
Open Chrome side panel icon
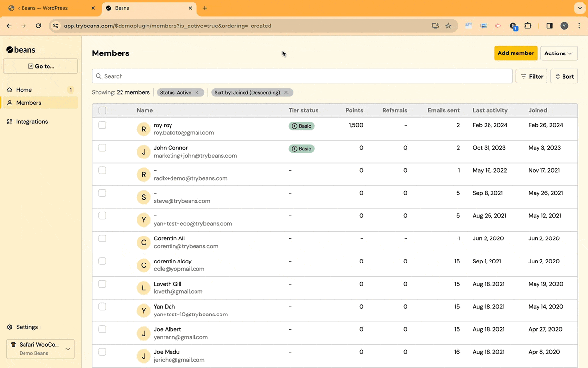pos(549,26)
